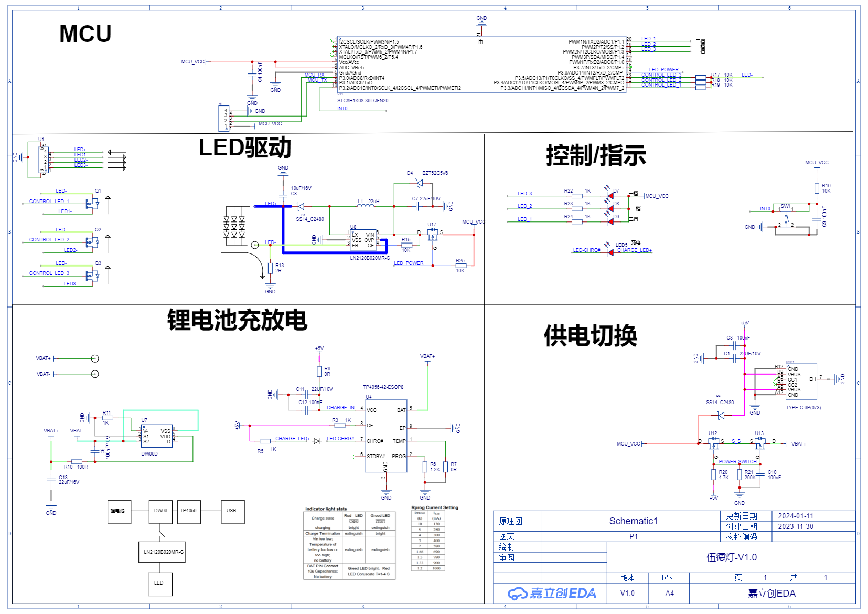The image size is (868, 614).
Task: Click the U13 MOSFET symbol
Action: (x=759, y=444)
